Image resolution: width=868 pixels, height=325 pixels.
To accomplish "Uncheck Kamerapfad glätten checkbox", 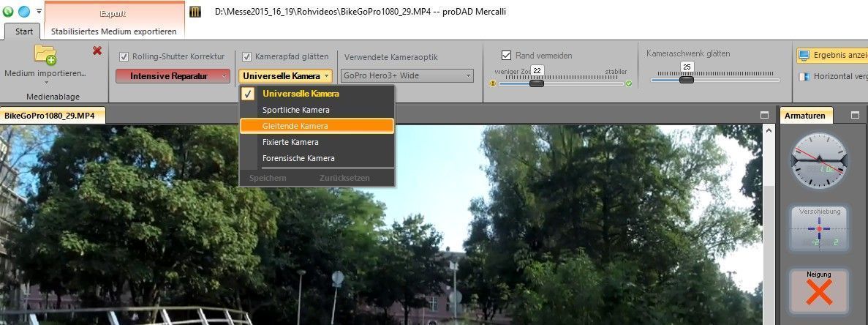I will tap(247, 56).
